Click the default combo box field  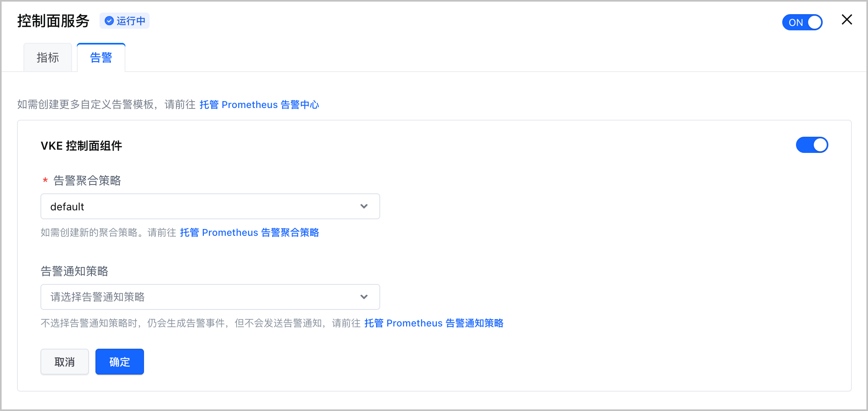point(210,206)
